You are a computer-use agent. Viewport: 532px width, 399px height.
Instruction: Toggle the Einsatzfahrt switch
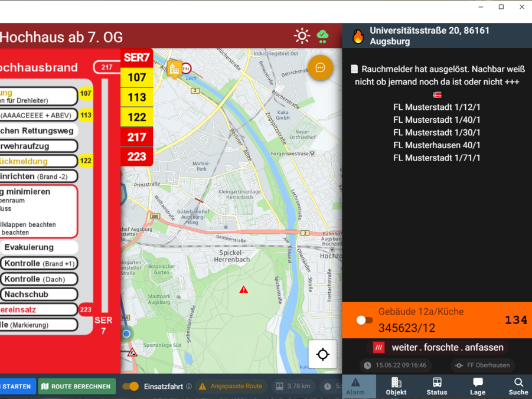[x=130, y=387]
